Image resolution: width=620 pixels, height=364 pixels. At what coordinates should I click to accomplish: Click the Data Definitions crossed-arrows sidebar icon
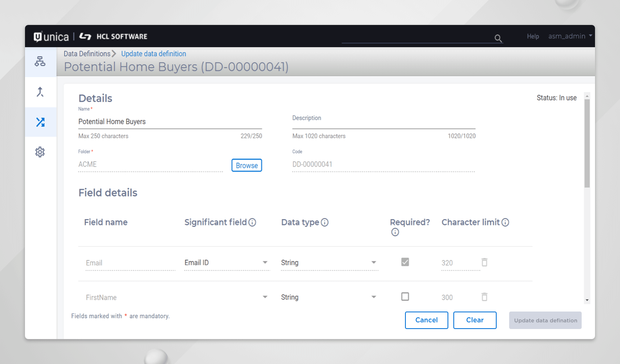coord(40,122)
